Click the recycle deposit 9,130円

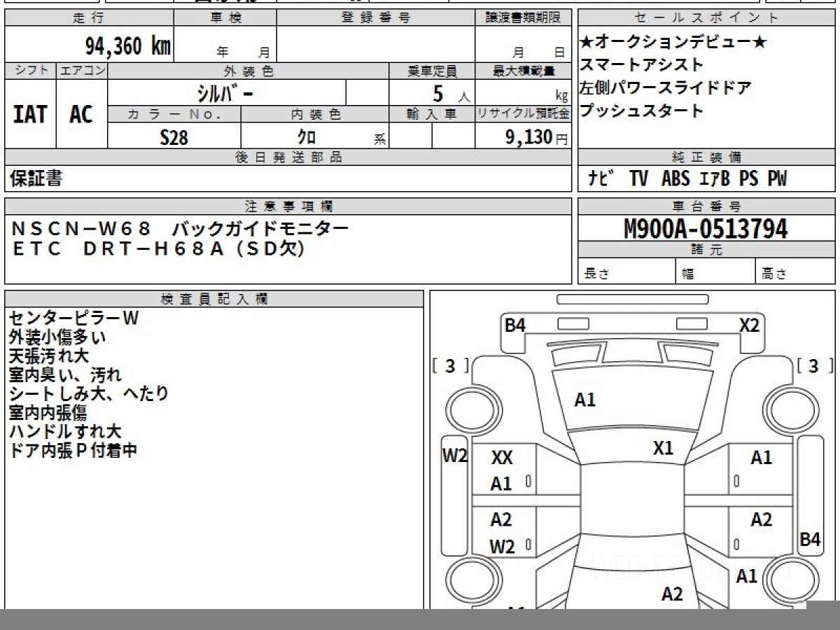tap(536, 137)
